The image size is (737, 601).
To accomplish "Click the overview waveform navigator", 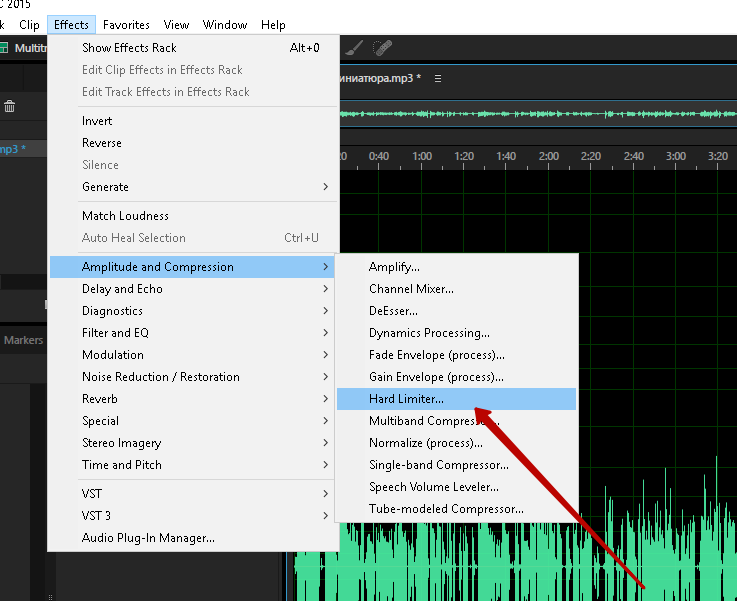I will click(x=538, y=114).
